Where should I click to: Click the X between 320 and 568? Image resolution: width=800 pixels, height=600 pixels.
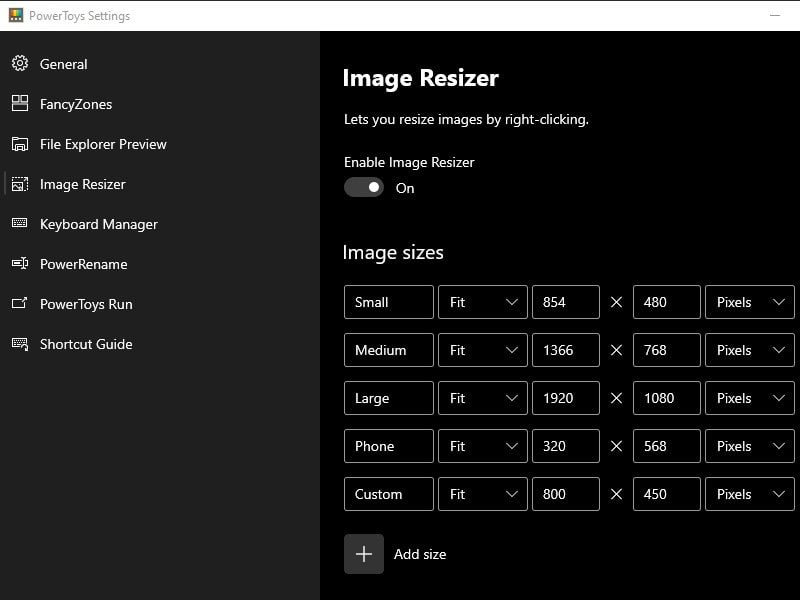click(616, 446)
